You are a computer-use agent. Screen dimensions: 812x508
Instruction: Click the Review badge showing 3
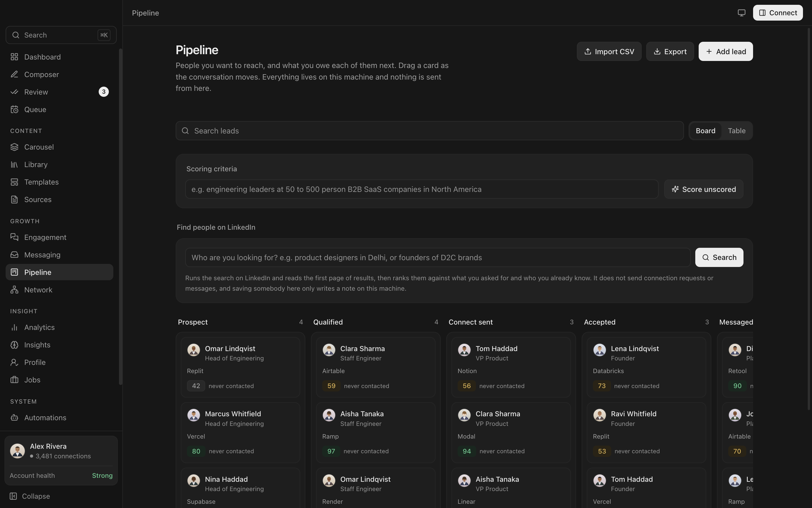pos(104,92)
